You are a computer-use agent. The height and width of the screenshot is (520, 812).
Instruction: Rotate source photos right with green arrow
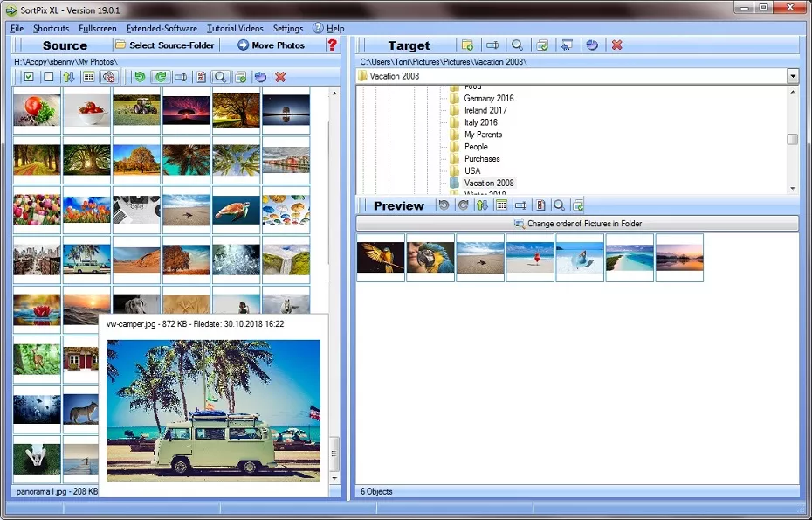[x=160, y=77]
